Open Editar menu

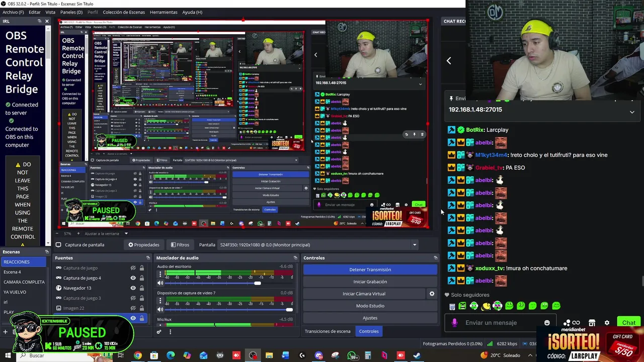35,12
